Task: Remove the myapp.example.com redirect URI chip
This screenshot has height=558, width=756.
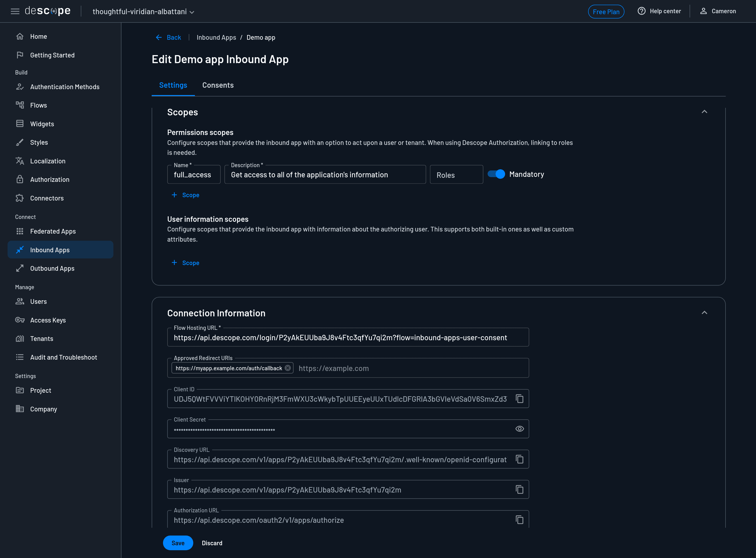Action: click(288, 368)
